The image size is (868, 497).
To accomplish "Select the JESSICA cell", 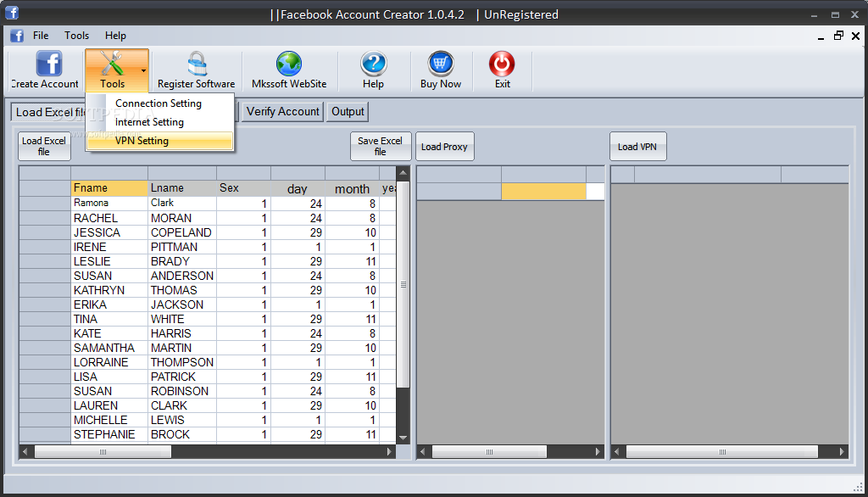I will point(109,232).
